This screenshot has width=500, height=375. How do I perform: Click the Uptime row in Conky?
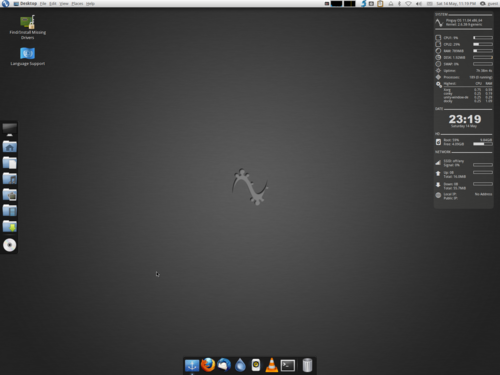[464, 71]
